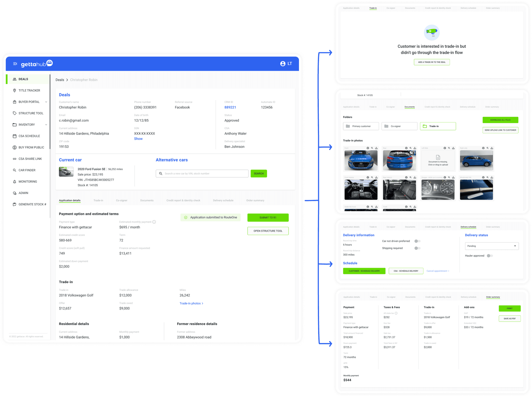Click the Car Finder sidebar icon

click(x=15, y=170)
